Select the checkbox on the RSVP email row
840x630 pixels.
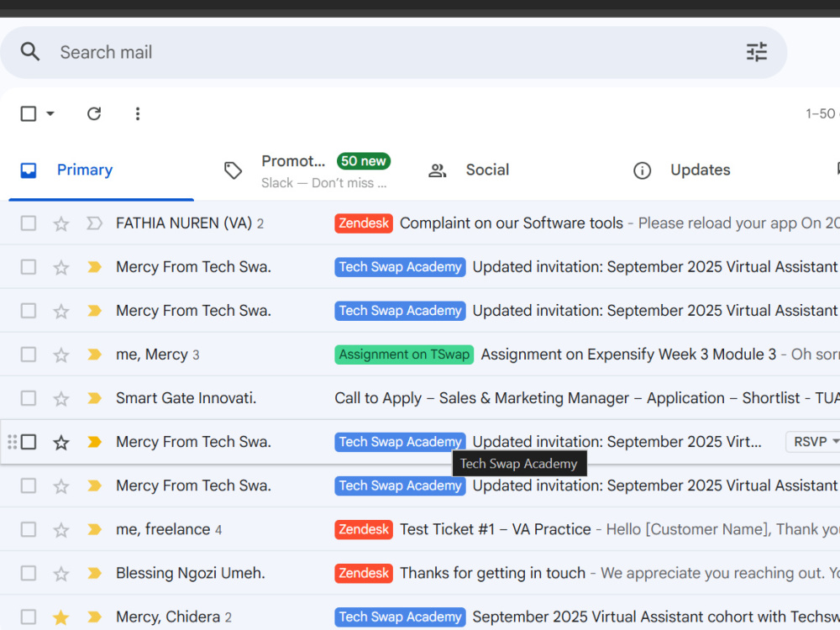point(29,442)
